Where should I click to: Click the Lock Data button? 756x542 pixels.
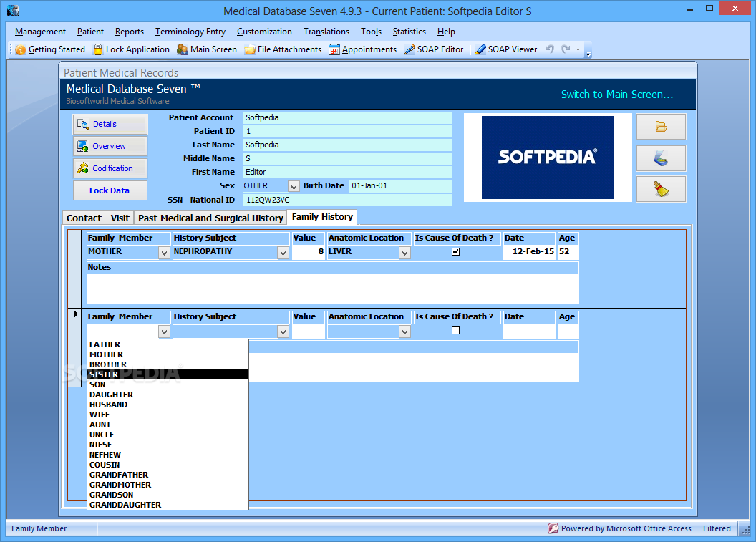(110, 190)
